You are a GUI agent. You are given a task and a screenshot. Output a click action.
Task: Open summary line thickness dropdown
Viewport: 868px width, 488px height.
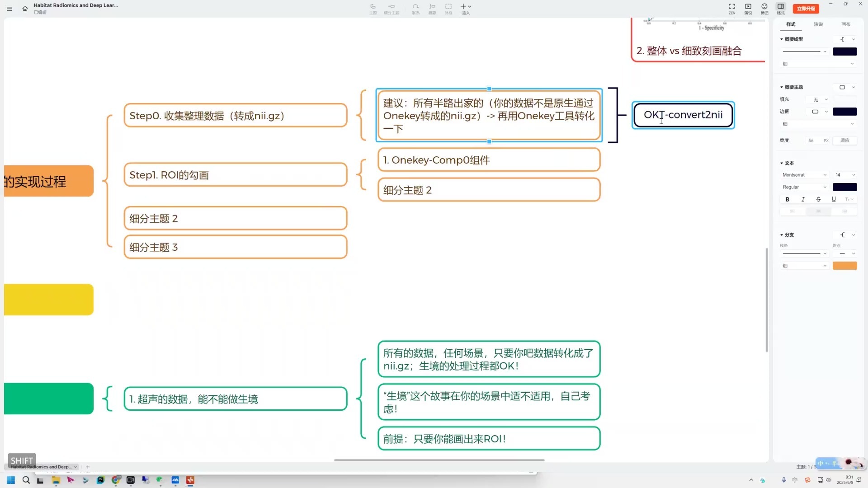pos(818,64)
